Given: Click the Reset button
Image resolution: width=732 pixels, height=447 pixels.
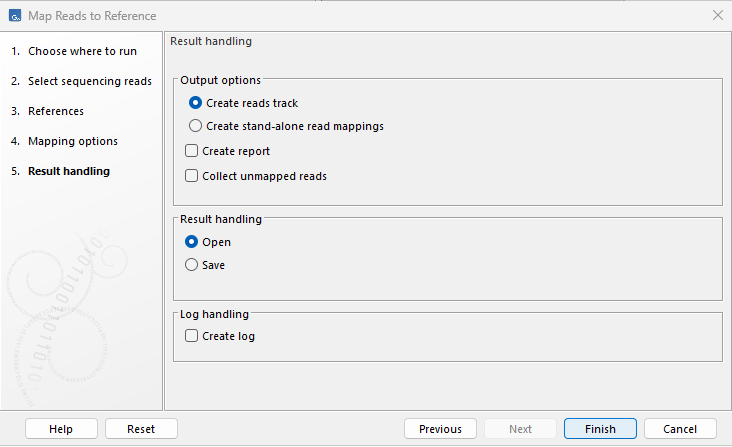Looking at the screenshot, I should tap(141, 428).
